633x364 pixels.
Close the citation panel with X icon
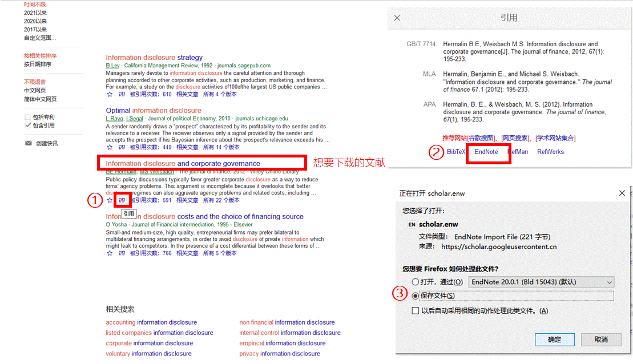tap(397, 18)
